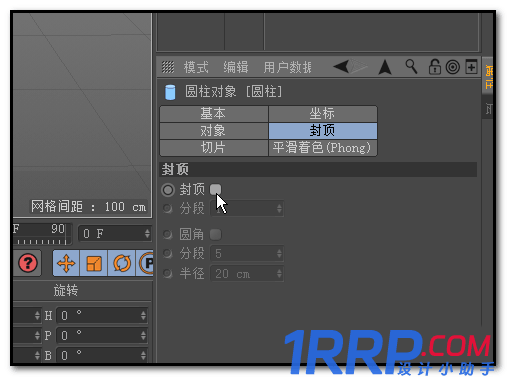This screenshot has height=377, width=507.
Task: Click the forward arrow in attribute manager
Action: point(359,67)
